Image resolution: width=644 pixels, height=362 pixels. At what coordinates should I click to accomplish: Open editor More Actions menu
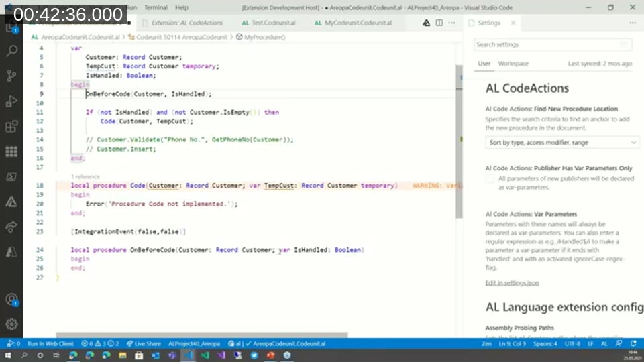[451, 23]
